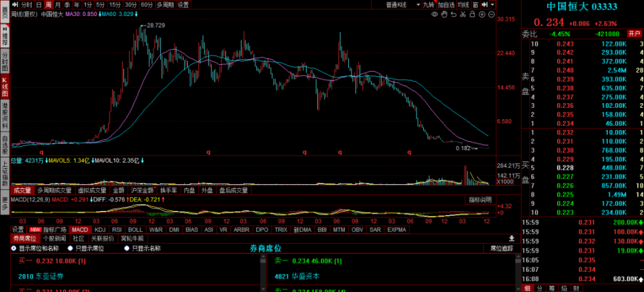Toggle the MA60 arrow indicator
Image resolution: width=644 pixels, height=292 pixels.
point(136,14)
